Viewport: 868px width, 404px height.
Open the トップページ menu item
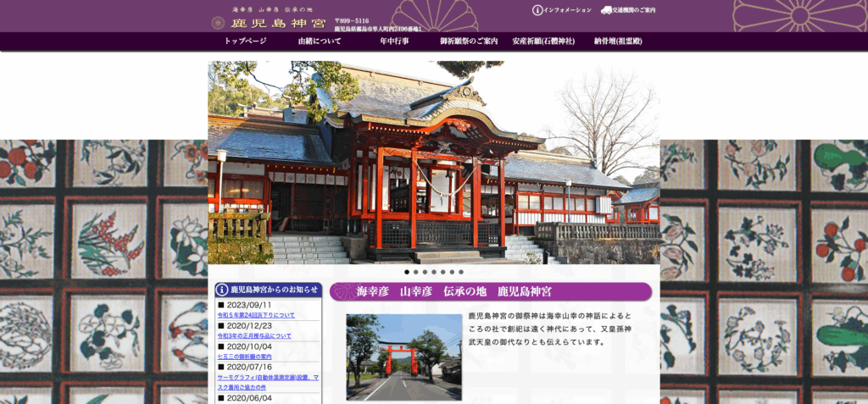tap(245, 41)
